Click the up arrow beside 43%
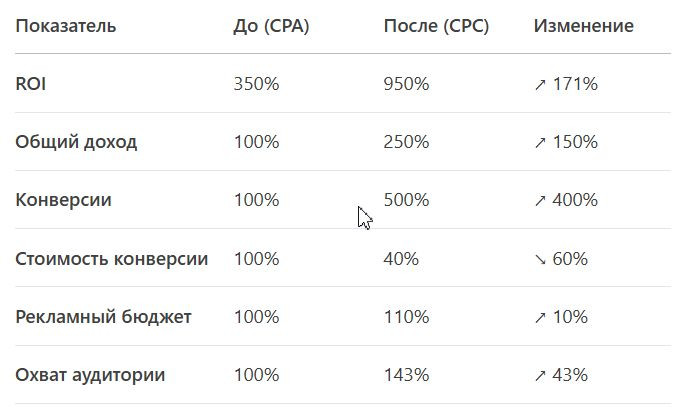The height and width of the screenshot is (415, 686). click(x=540, y=376)
